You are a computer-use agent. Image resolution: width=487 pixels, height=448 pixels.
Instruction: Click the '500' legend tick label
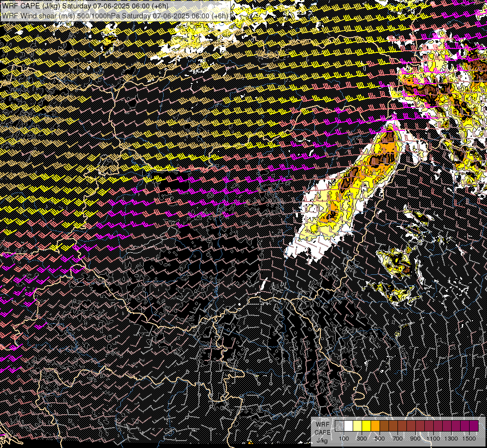click(x=380, y=439)
